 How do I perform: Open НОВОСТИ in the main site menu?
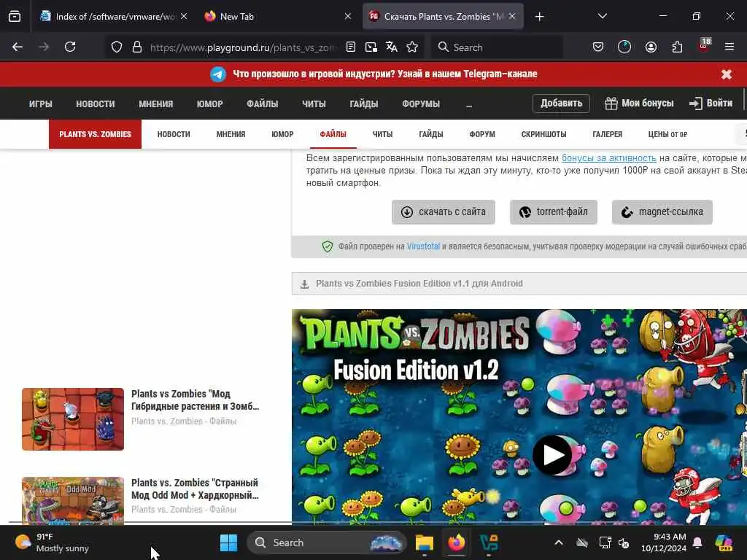96,104
